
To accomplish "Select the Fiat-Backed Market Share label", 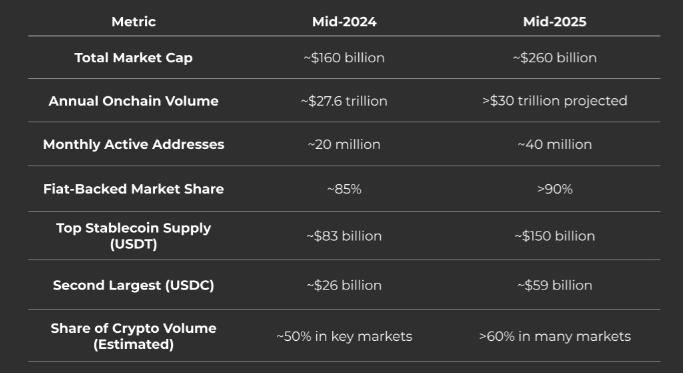I will (133, 189).
